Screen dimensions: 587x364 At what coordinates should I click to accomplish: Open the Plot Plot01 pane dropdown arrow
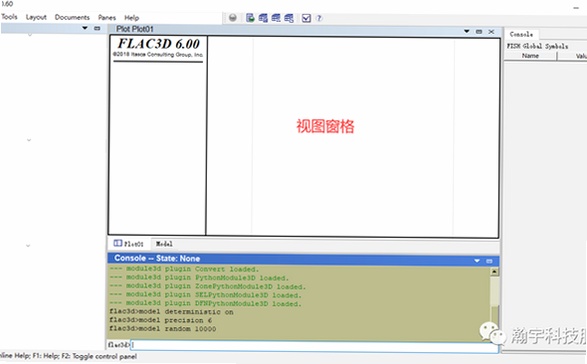pyautogui.click(x=466, y=31)
